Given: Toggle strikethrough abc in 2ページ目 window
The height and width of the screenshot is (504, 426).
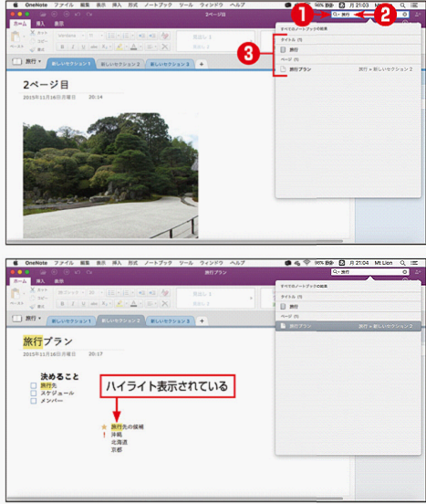Looking at the screenshot, I should [94, 47].
